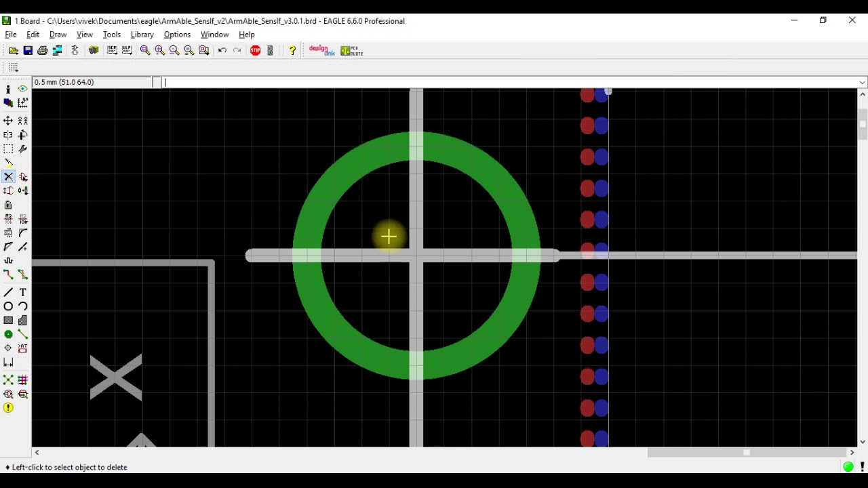This screenshot has height=488, width=868.
Task: Expand the command line history dropdown
Action: point(862,83)
